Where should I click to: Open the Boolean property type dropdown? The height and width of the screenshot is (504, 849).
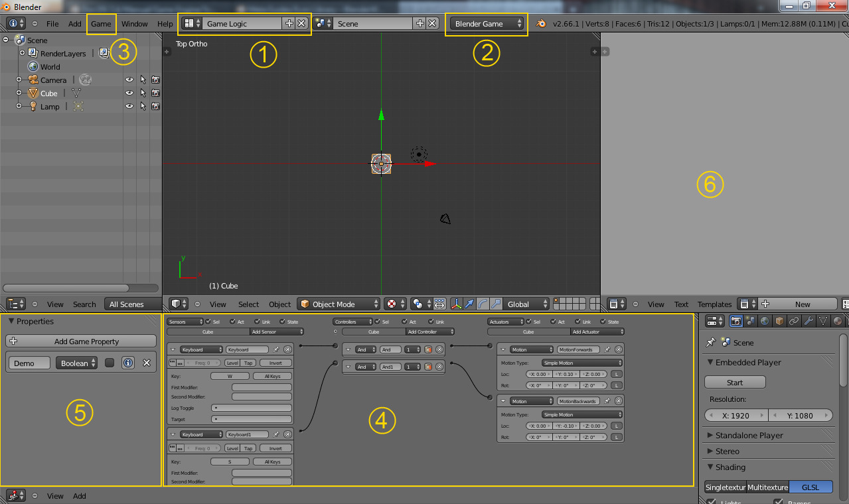77,363
